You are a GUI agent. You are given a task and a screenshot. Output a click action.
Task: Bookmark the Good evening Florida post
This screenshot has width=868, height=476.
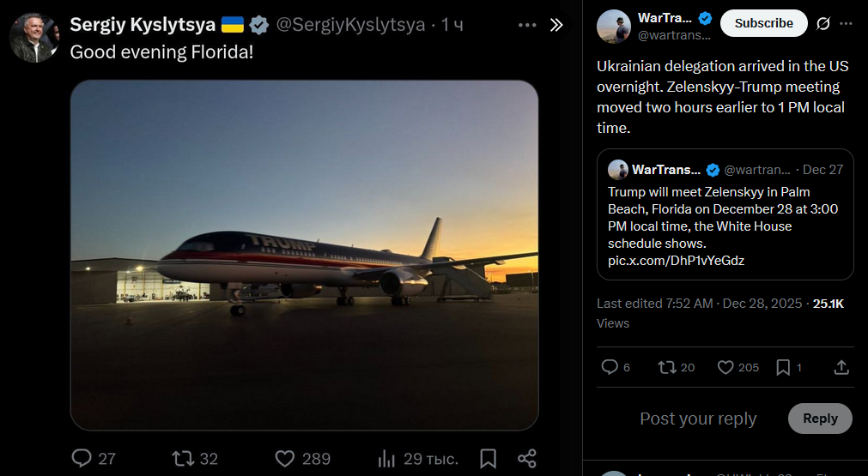click(x=488, y=458)
